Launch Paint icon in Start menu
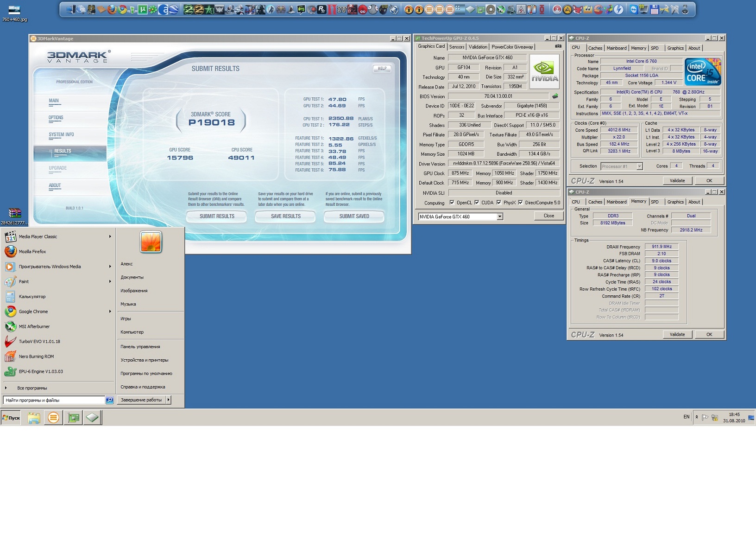756x541 pixels. click(x=10, y=281)
